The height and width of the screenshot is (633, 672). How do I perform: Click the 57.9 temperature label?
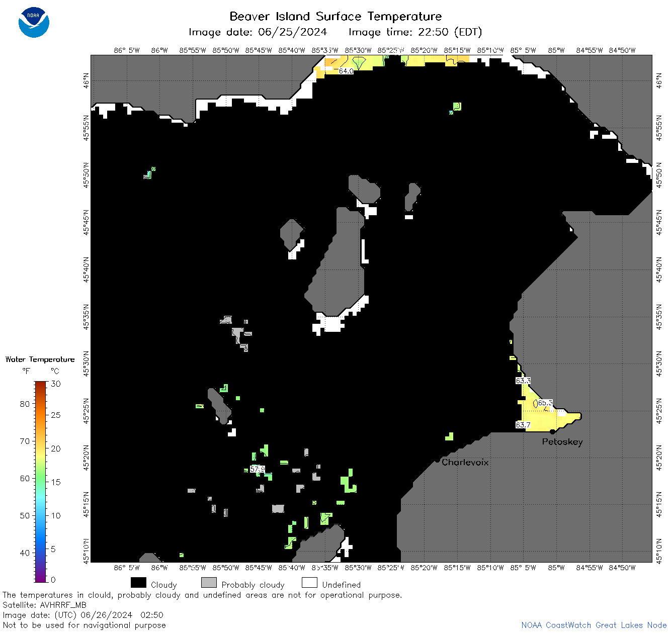pyautogui.click(x=258, y=469)
